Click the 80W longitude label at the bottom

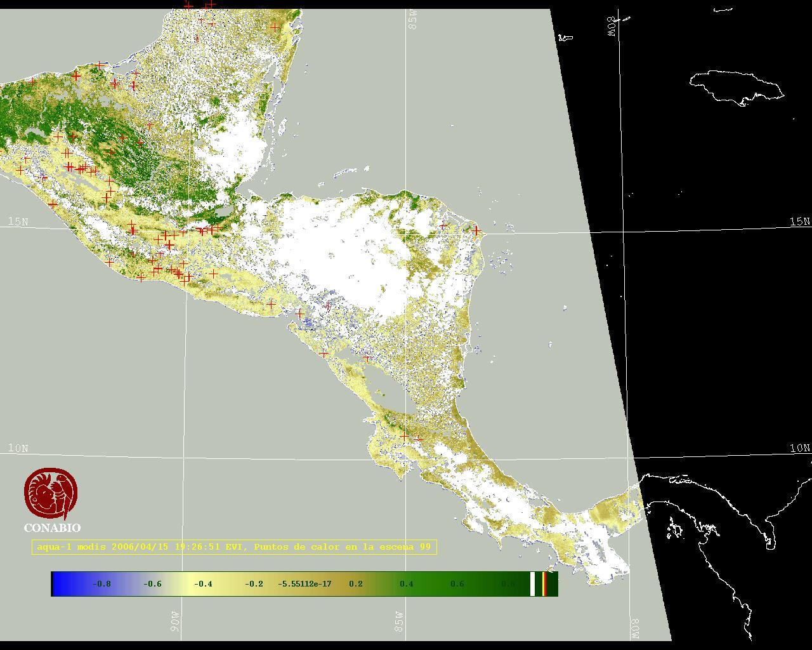(x=635, y=628)
